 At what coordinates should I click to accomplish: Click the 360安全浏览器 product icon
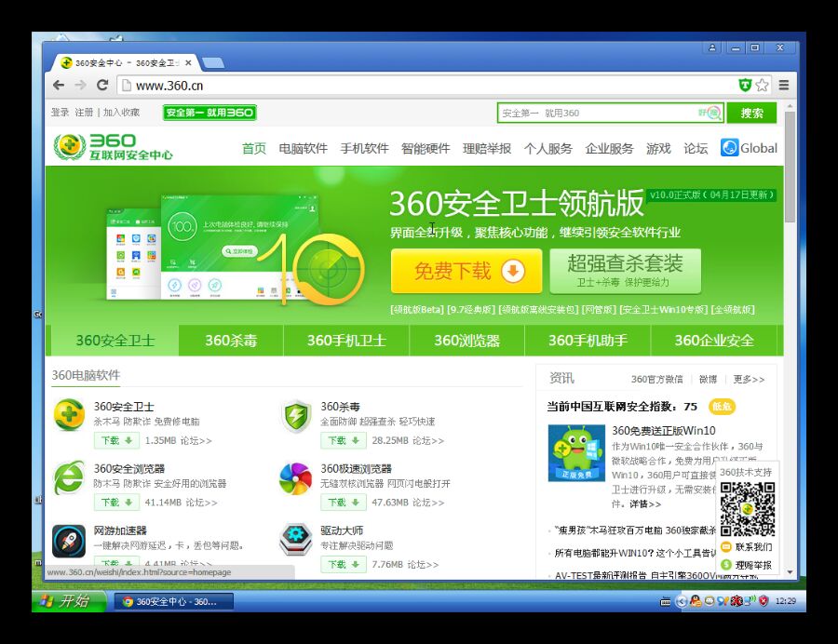pos(69,477)
